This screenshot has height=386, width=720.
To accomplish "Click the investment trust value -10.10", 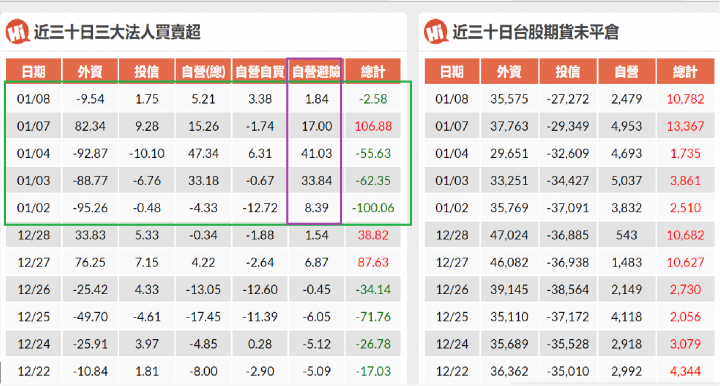I will point(147,153).
